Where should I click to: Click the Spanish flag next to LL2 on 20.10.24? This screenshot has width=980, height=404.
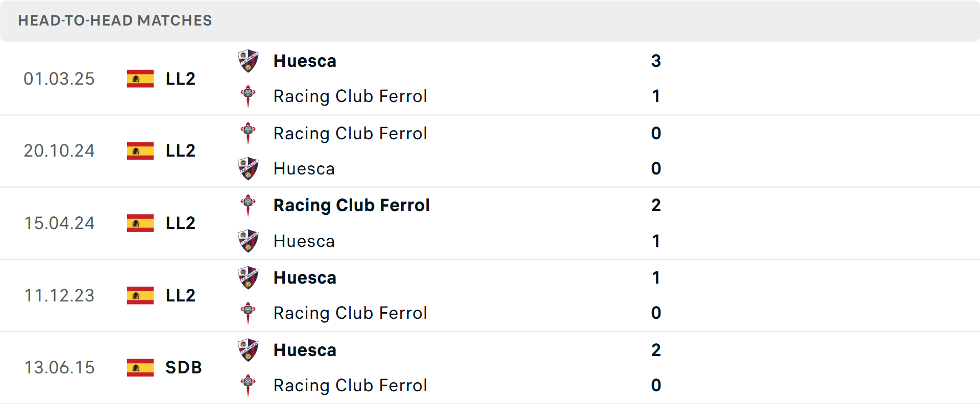coord(140,150)
